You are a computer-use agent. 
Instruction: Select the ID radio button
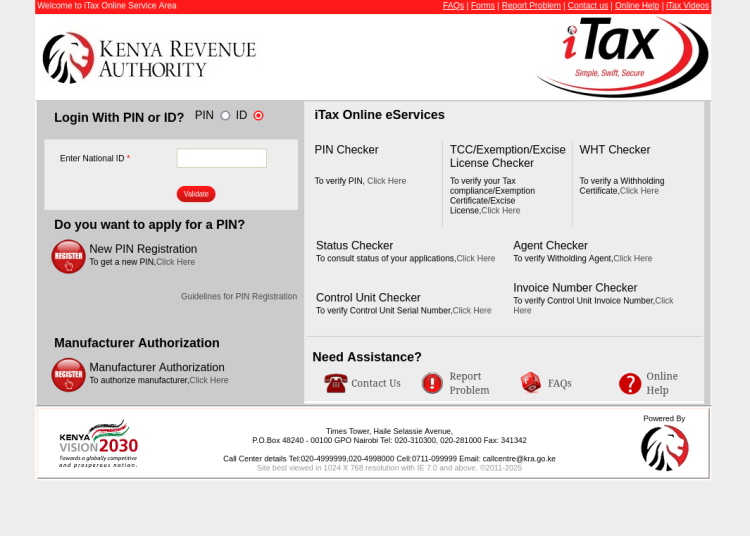point(258,116)
